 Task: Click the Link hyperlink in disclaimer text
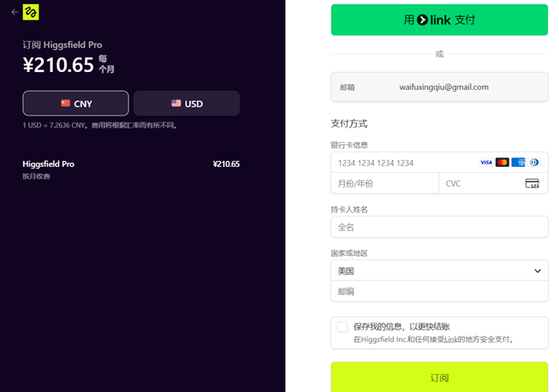tap(450, 340)
